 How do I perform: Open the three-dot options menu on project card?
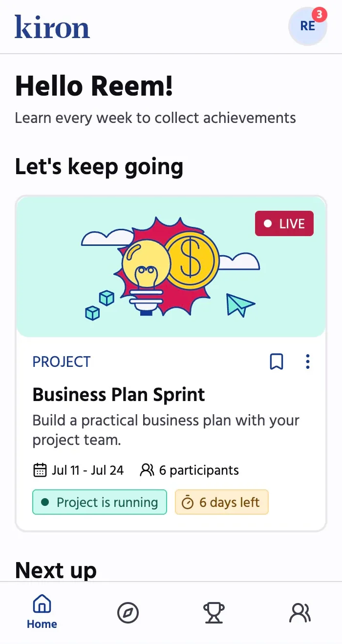pyautogui.click(x=307, y=362)
